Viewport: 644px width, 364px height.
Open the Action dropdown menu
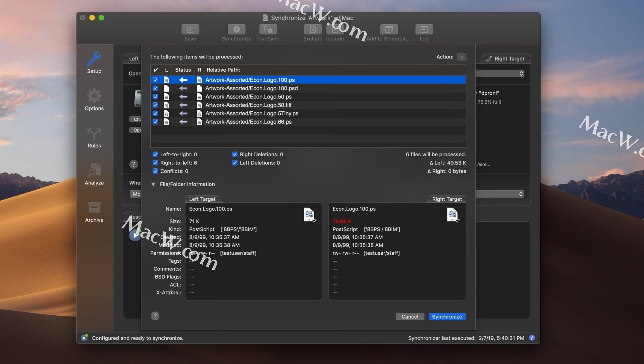point(462,57)
